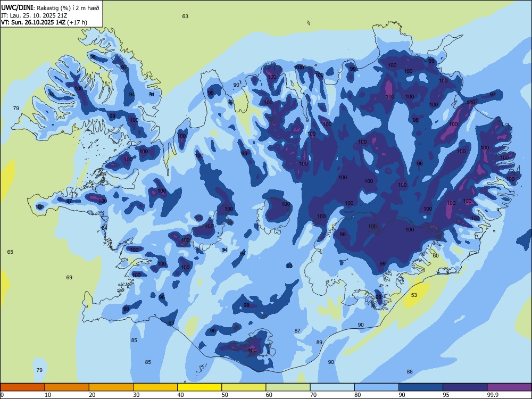
Task: Click the legend tick label 10
Action: [48, 395]
